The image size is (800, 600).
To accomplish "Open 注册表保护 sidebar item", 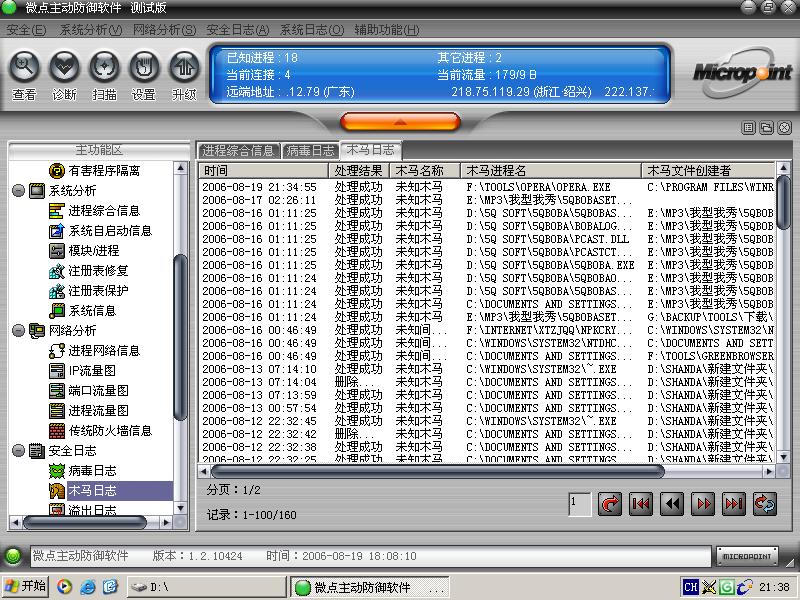I will tap(89, 290).
